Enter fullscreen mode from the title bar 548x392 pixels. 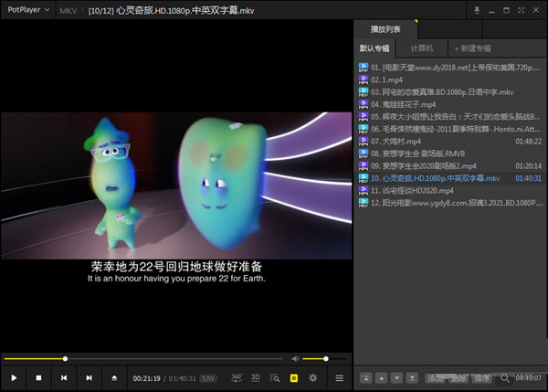[x=521, y=10]
